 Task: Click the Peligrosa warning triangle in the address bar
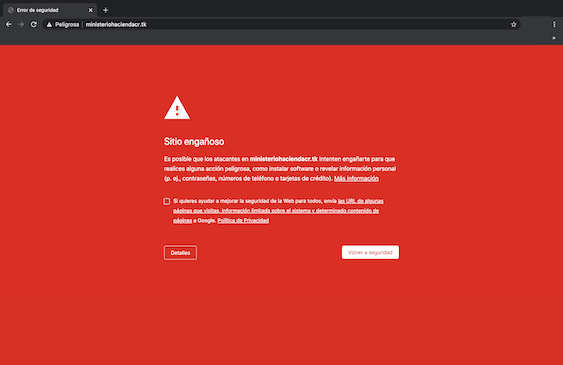pos(49,24)
